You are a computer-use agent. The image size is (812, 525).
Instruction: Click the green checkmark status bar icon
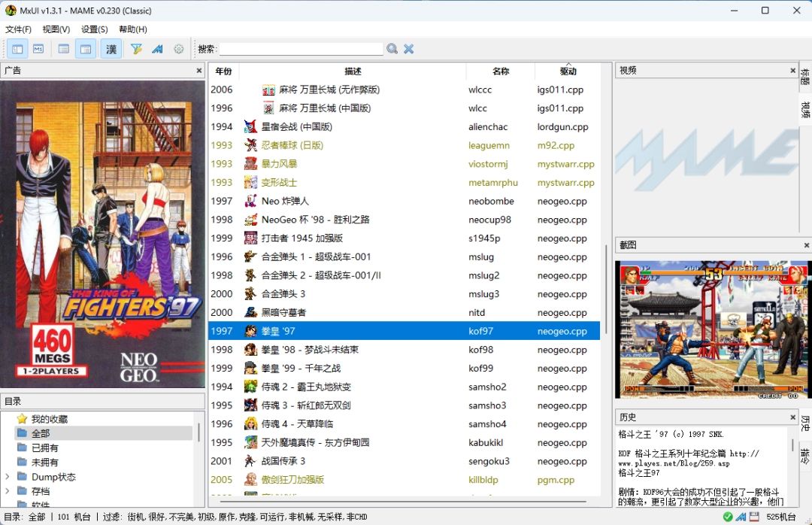728,517
